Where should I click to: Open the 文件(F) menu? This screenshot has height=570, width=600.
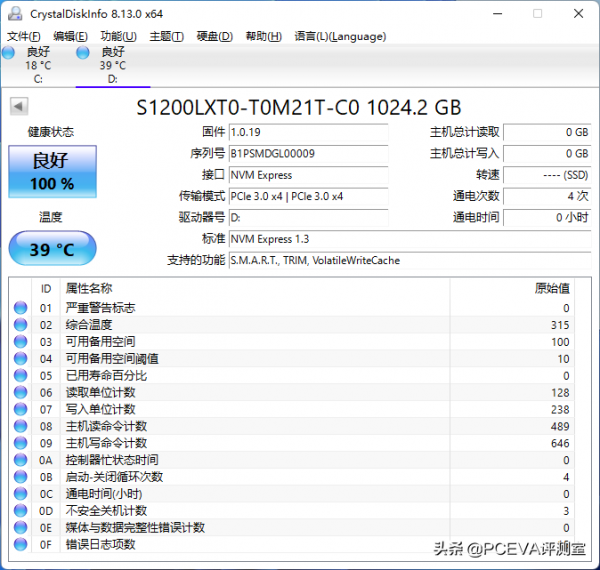click(x=23, y=37)
